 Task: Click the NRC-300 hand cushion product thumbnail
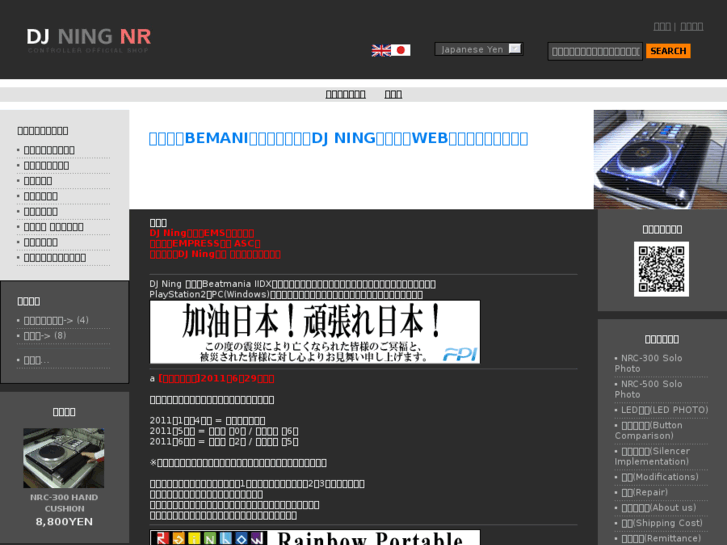[x=64, y=458]
